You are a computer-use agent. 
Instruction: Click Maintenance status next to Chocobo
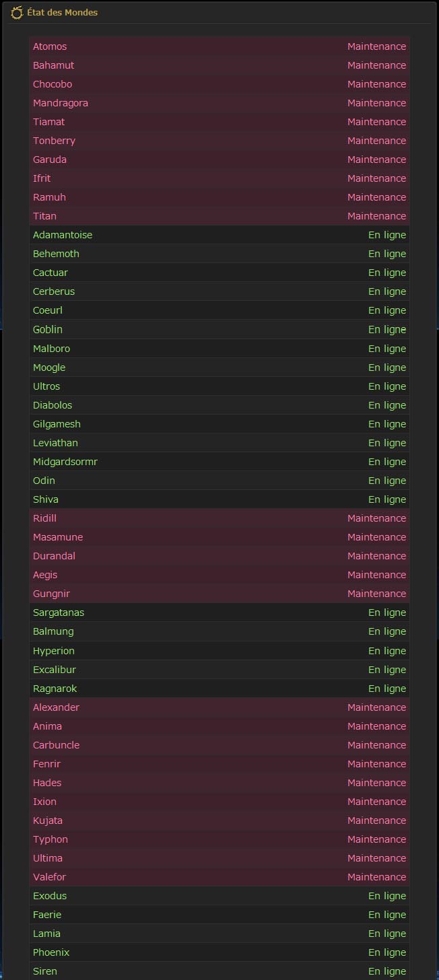(376, 84)
